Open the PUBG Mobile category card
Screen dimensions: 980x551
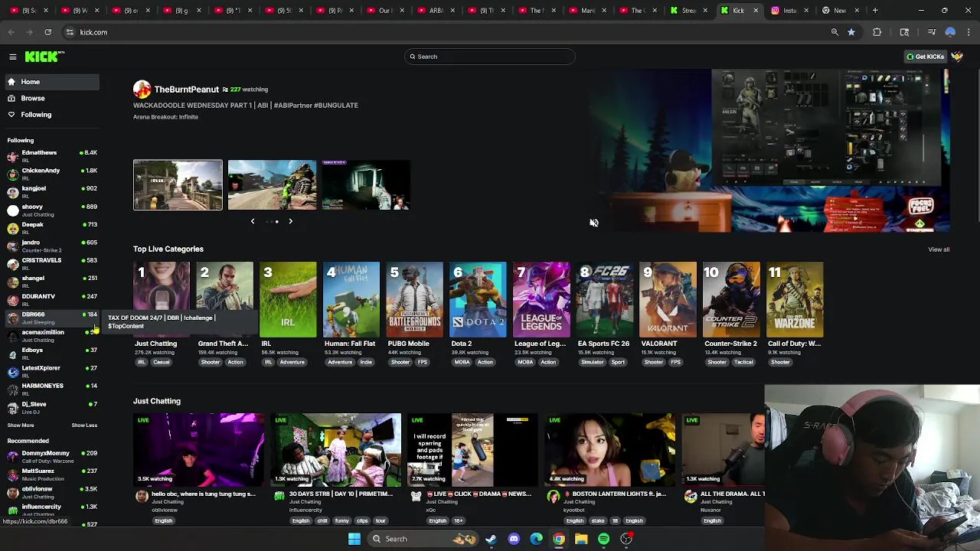point(414,300)
